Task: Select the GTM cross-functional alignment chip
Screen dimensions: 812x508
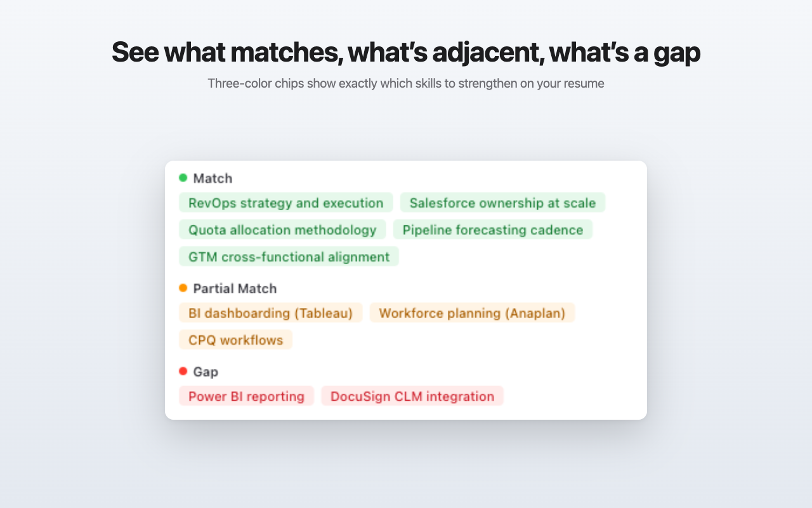Action: [x=289, y=257]
